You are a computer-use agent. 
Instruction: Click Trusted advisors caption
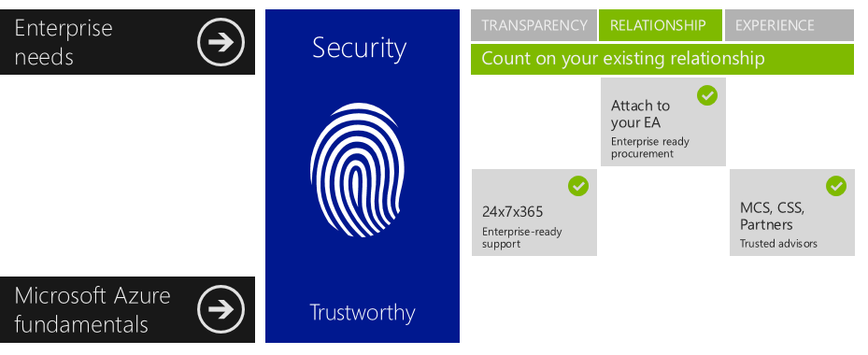point(778,244)
